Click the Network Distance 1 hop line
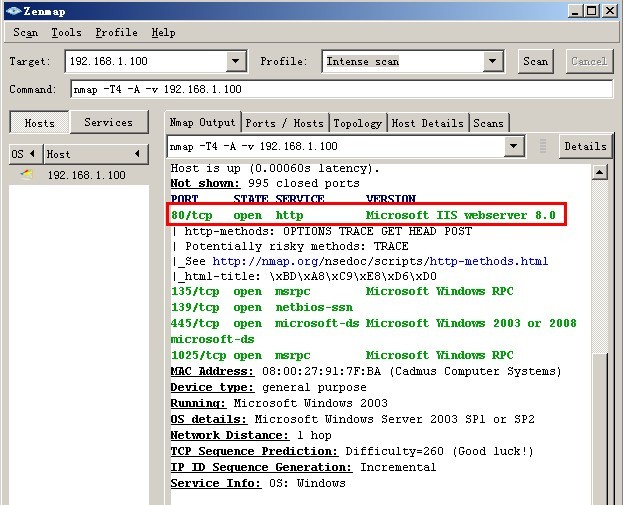This screenshot has width=623, height=505. click(251, 435)
